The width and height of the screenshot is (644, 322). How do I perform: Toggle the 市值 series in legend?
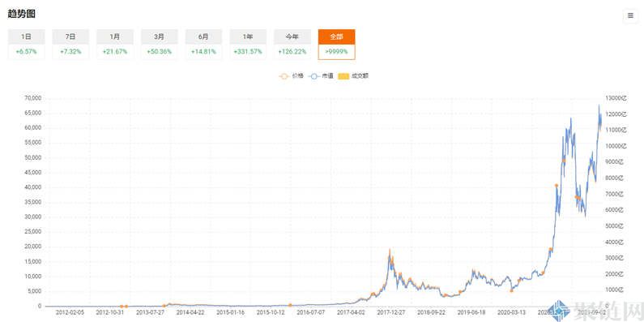(320, 76)
